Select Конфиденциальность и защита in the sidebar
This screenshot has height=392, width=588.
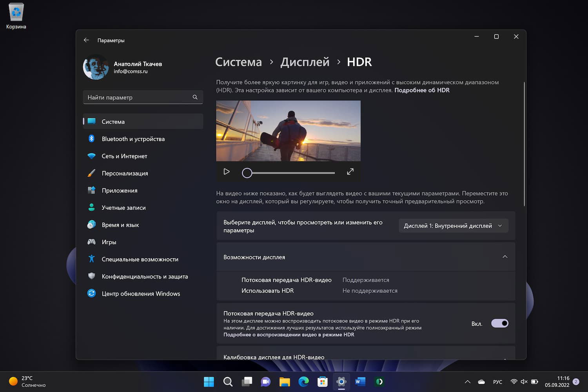point(143,277)
